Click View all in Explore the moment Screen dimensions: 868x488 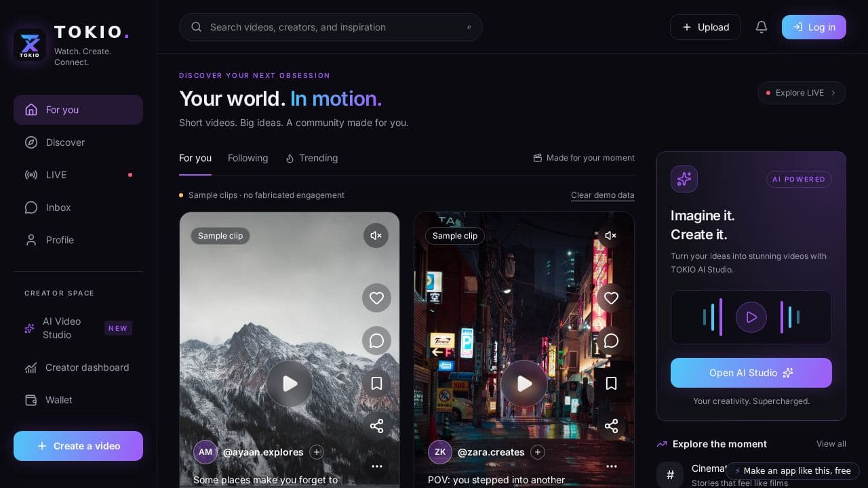831,444
